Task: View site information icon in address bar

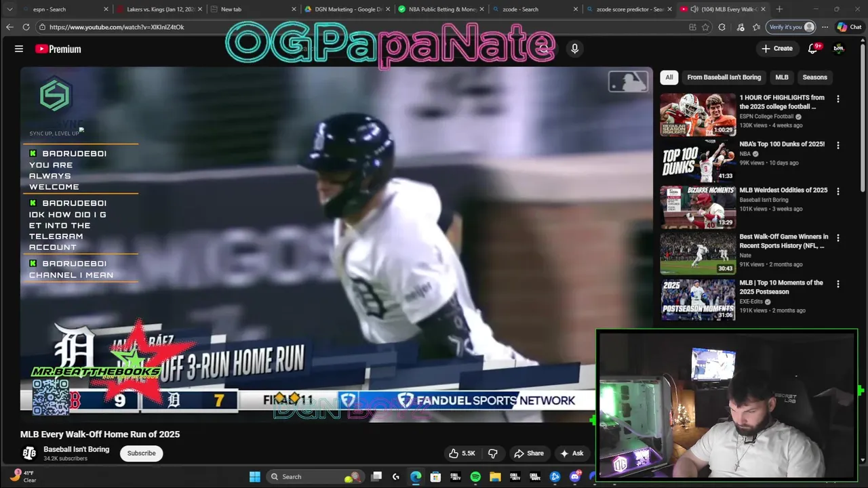Action: (x=42, y=27)
